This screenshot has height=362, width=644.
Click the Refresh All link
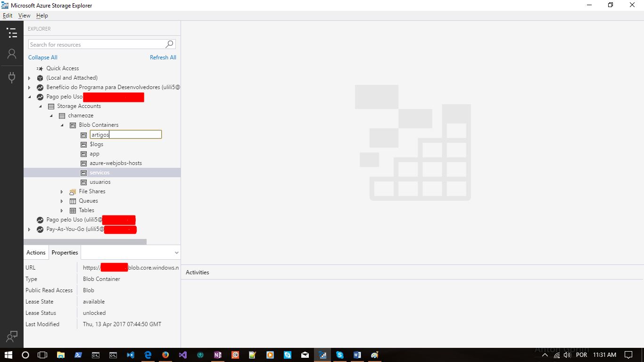tap(163, 58)
